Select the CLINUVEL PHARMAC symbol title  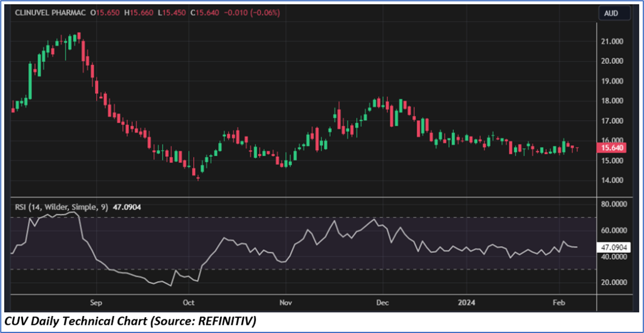(51, 13)
